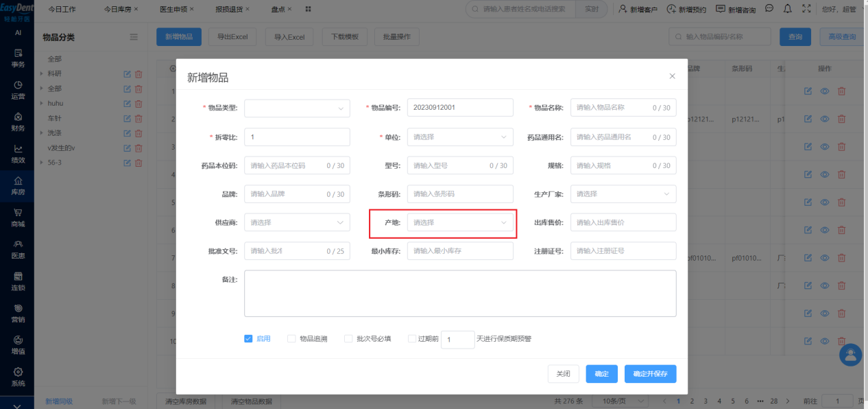868x409 pixels.
Task: Click the 确定 button in the dialog
Action: pos(602,374)
